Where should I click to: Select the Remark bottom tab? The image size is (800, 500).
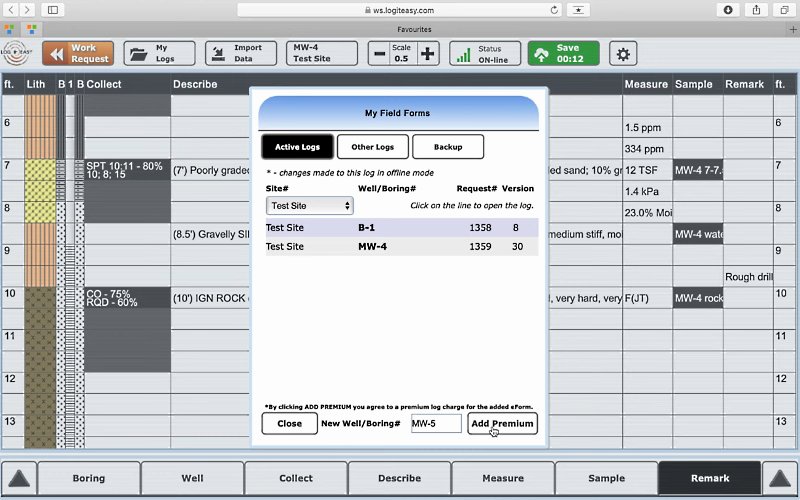coord(710,478)
